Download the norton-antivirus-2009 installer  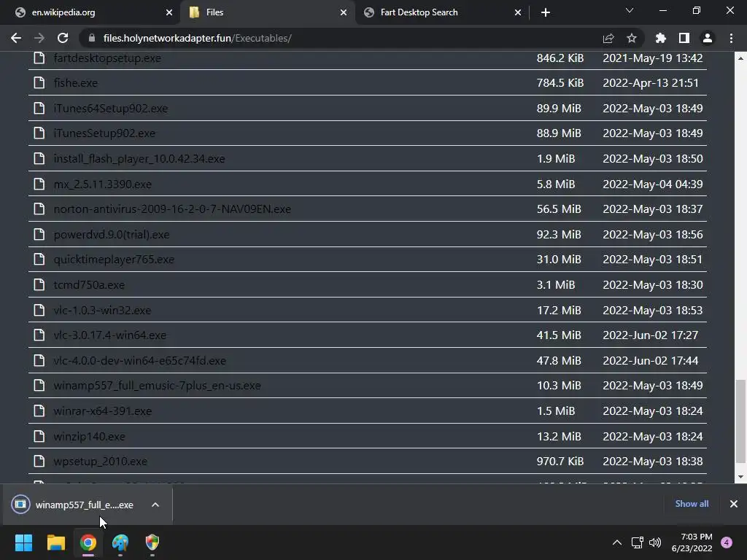pyautogui.click(x=172, y=209)
